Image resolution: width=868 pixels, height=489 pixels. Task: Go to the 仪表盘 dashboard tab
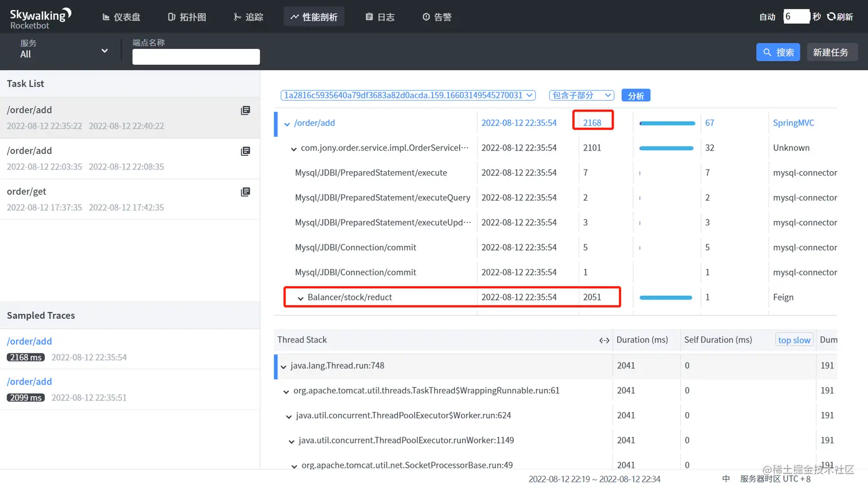[121, 17]
